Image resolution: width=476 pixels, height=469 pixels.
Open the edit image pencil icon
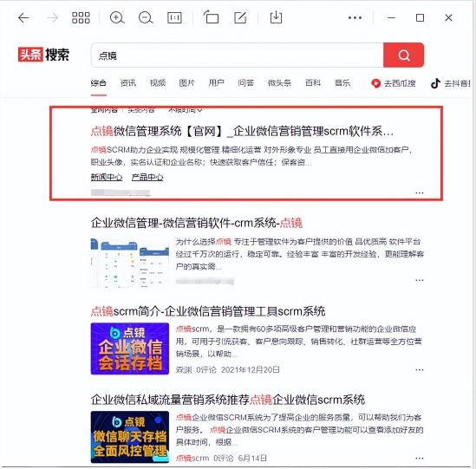click(240, 17)
